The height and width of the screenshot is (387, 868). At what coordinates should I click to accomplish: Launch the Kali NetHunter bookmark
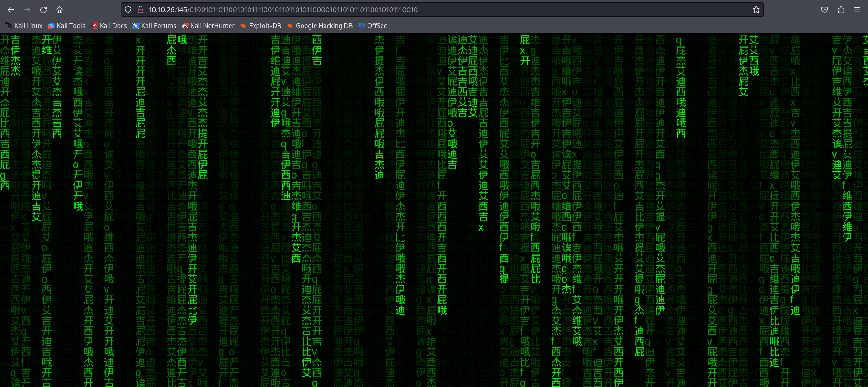click(208, 26)
